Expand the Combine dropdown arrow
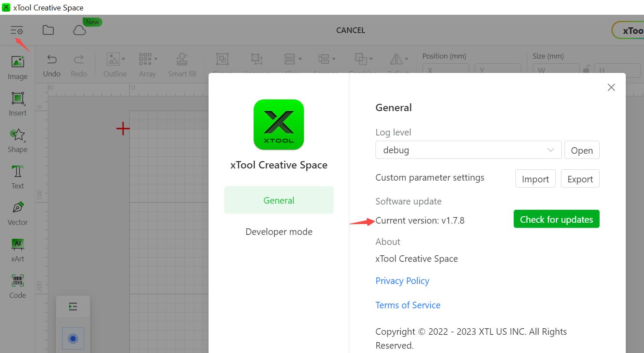Image resolution: width=644 pixels, height=353 pixels. tap(371, 59)
